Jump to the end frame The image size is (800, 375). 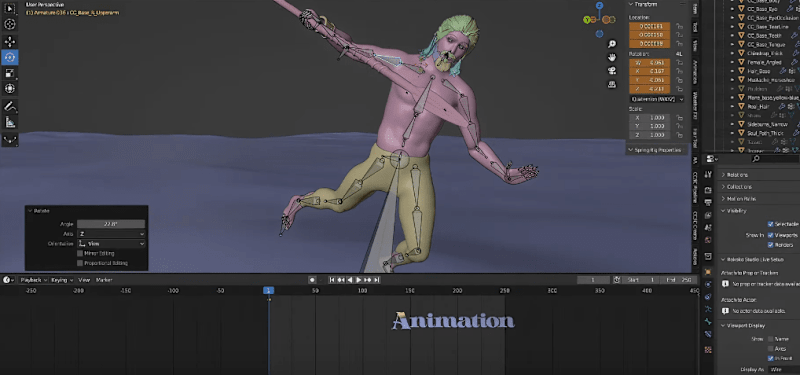pos(377,280)
